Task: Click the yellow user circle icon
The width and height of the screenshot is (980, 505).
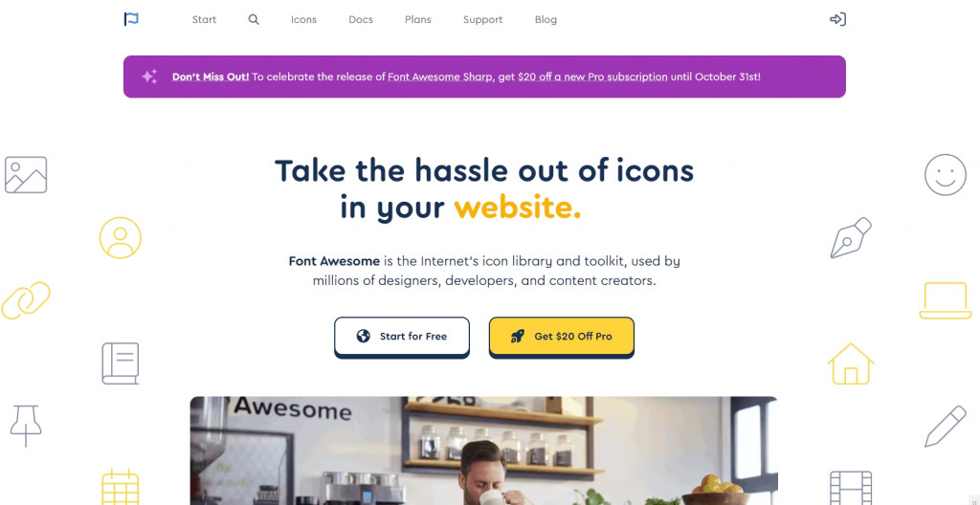Action: [x=121, y=237]
